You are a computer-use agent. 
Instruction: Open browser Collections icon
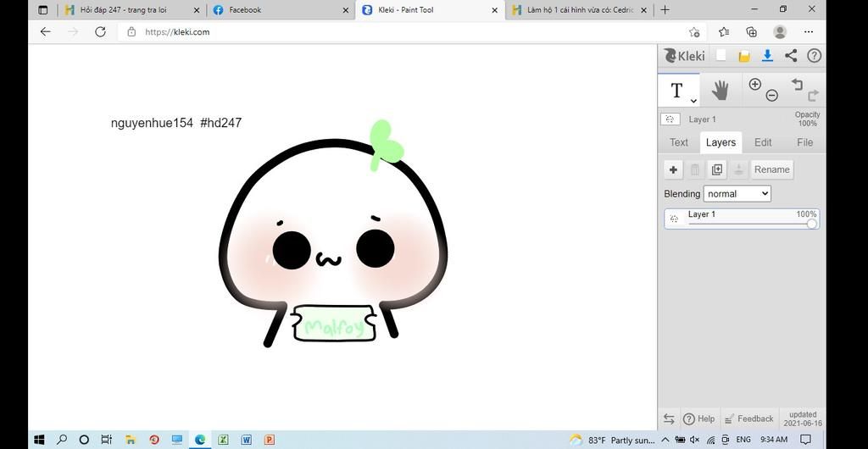(751, 32)
